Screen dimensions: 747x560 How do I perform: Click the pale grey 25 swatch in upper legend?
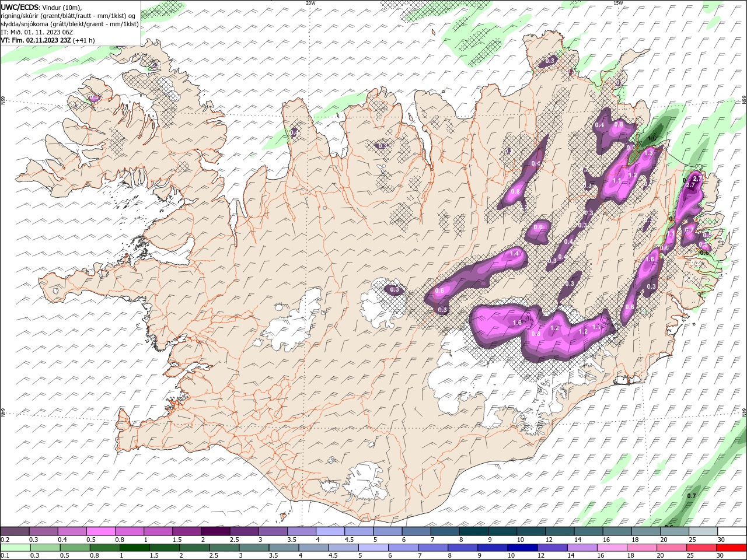tap(703, 531)
